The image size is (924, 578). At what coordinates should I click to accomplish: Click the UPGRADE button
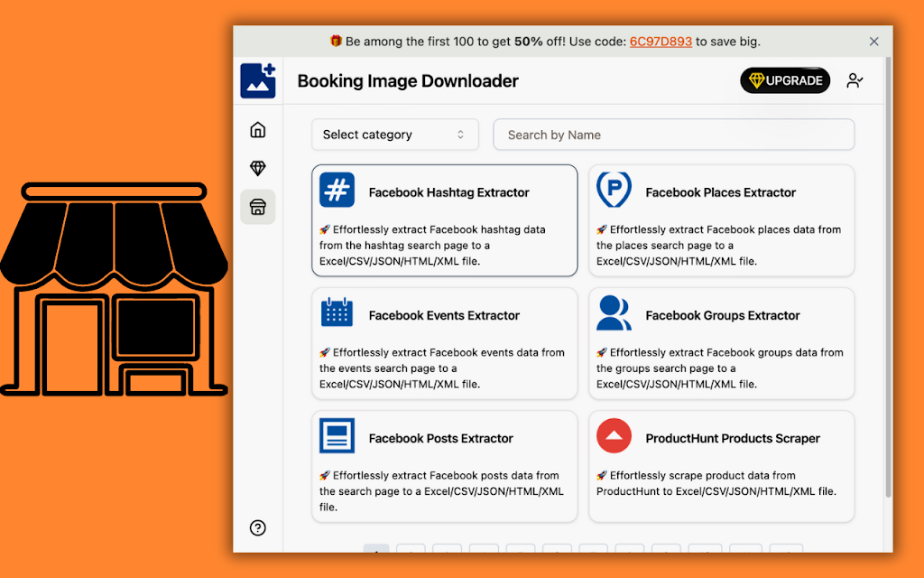785,80
